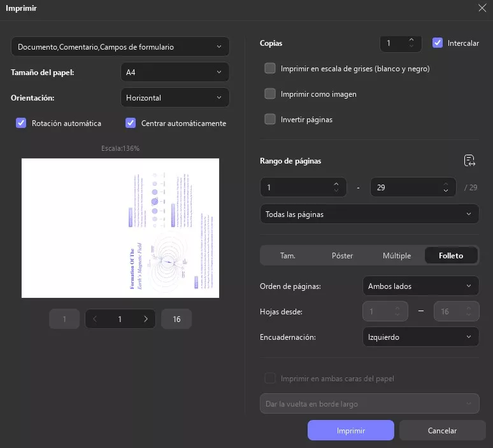Screen dimensions: 493x448
Task: Go to next preview sheet
Action: pyautogui.click(x=146, y=319)
